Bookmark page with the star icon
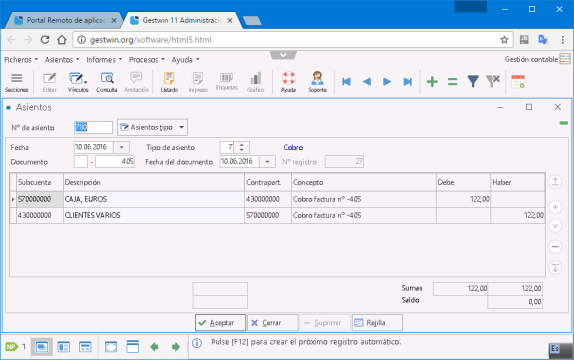The image size is (574, 360). click(504, 40)
